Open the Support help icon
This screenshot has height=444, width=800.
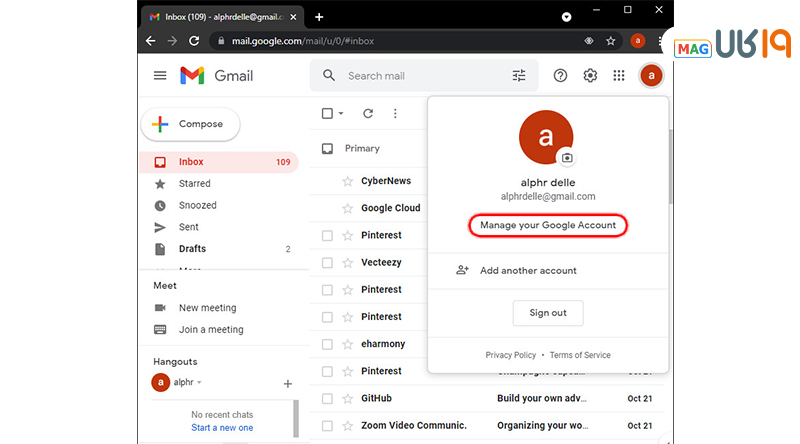click(x=560, y=76)
